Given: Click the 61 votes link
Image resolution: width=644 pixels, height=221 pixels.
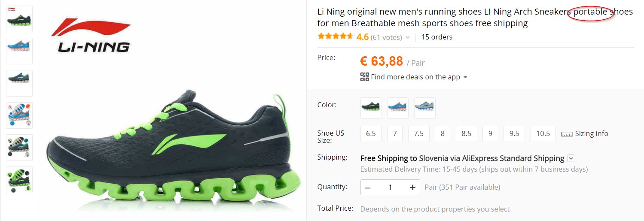Looking at the screenshot, I should [x=386, y=37].
